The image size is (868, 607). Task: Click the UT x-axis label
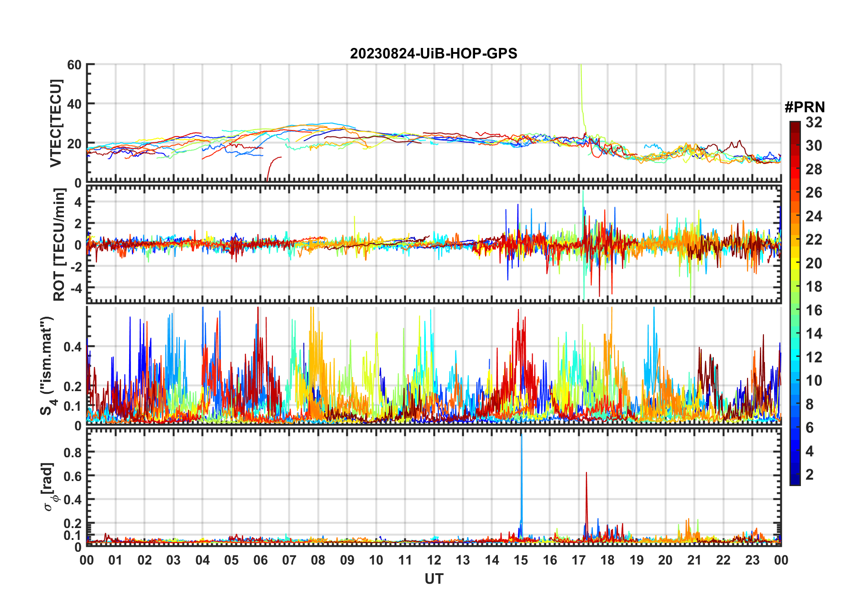click(x=434, y=579)
